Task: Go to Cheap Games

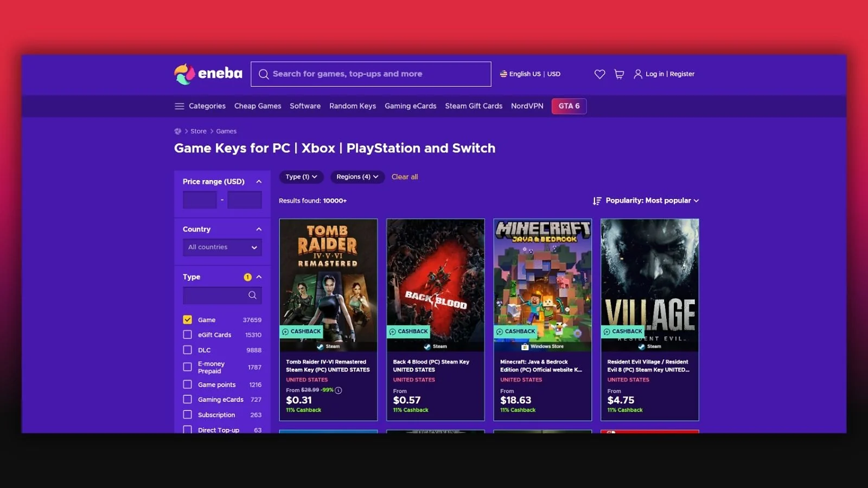Action: pos(258,106)
